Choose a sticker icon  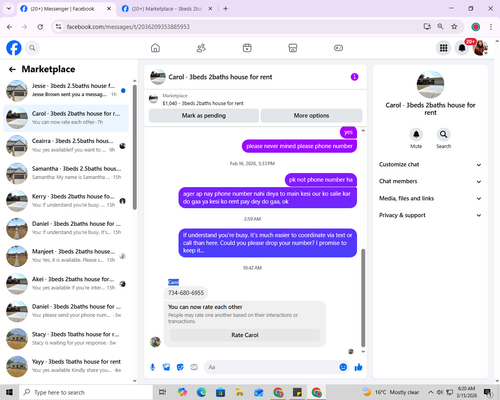(x=180, y=367)
